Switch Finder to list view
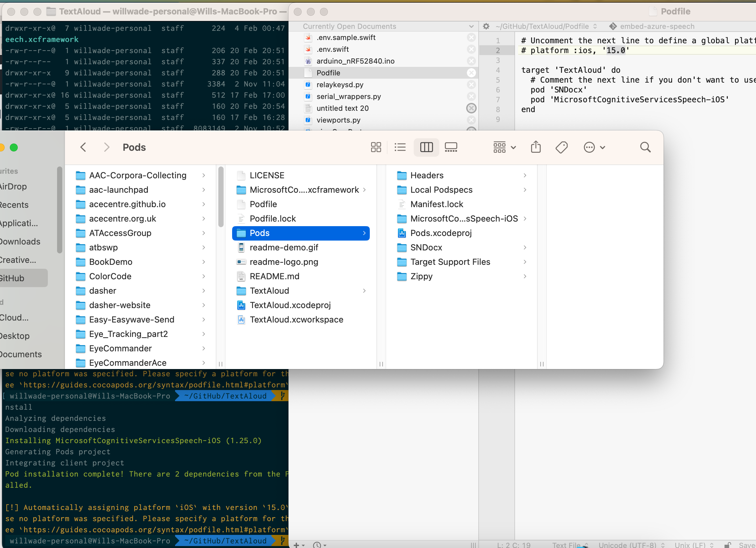Screen dimensions: 756x548 [400, 147]
